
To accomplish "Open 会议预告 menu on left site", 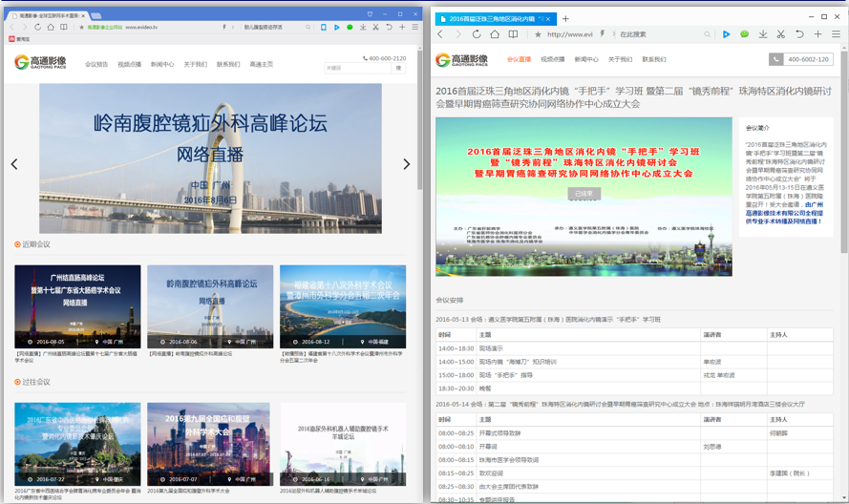I will (96, 64).
